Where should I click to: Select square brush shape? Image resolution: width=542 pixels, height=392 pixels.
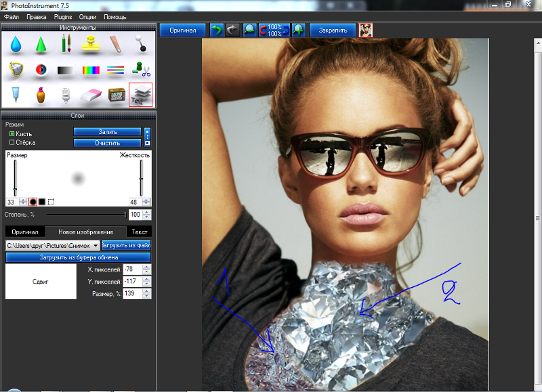point(42,202)
